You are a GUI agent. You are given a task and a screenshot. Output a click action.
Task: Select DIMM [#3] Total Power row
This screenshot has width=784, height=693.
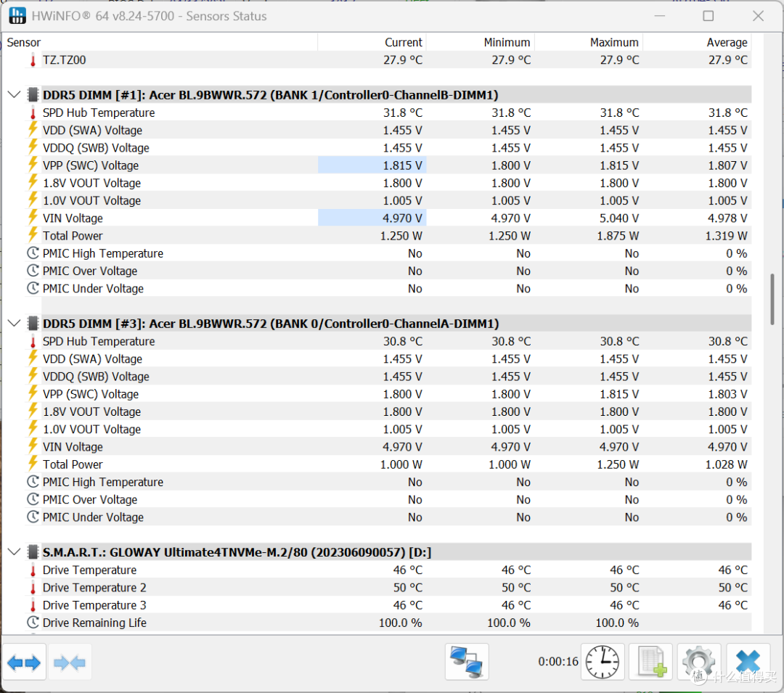coord(388,464)
